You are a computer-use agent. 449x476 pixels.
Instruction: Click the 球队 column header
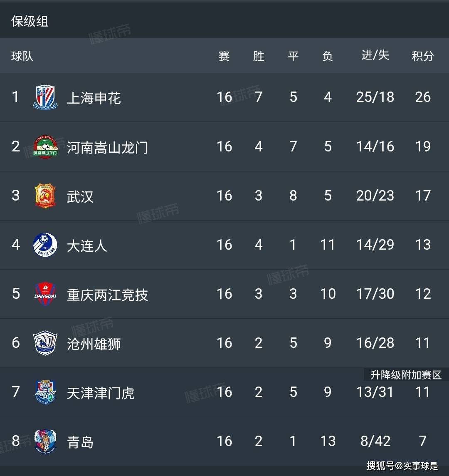point(22,56)
